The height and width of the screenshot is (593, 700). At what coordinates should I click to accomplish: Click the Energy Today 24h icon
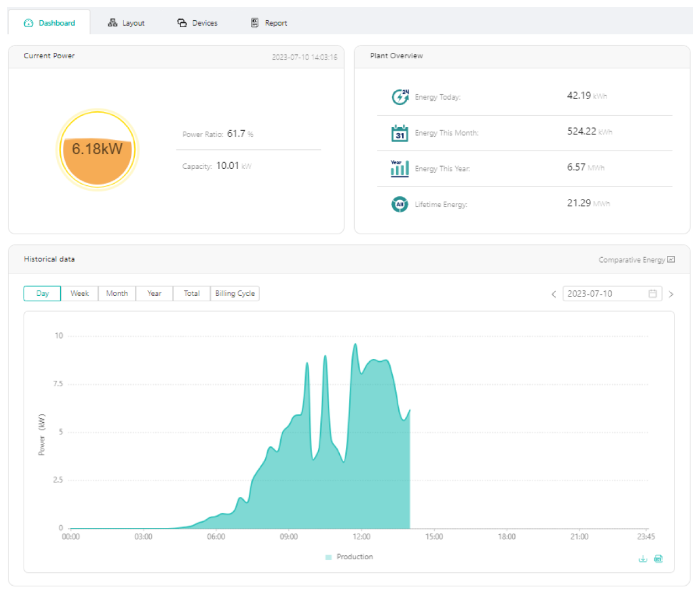400,97
